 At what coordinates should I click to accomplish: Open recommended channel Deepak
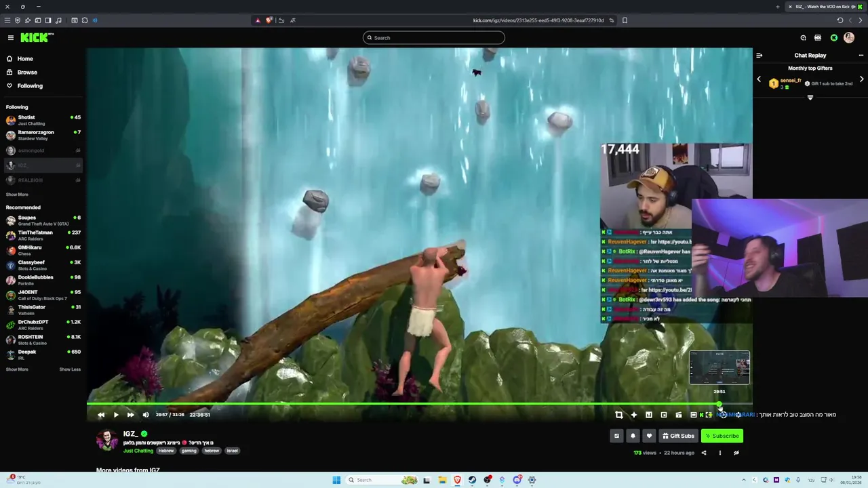point(43,354)
